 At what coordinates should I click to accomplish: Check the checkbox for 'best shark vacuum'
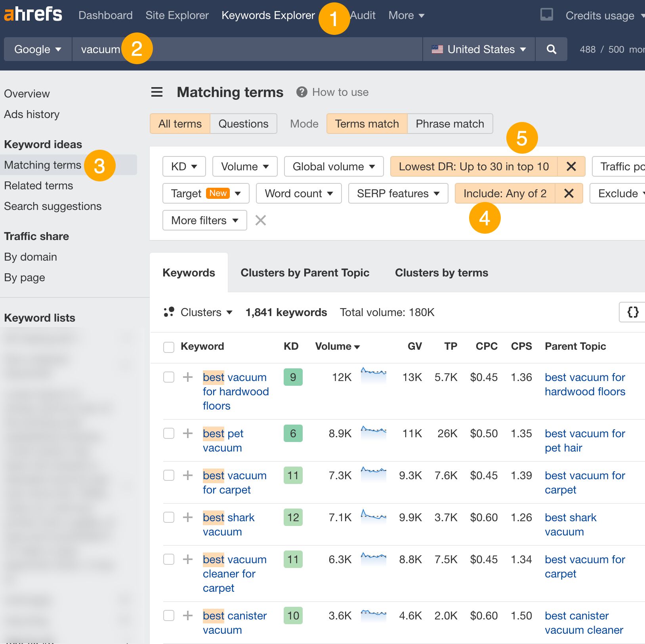point(168,517)
